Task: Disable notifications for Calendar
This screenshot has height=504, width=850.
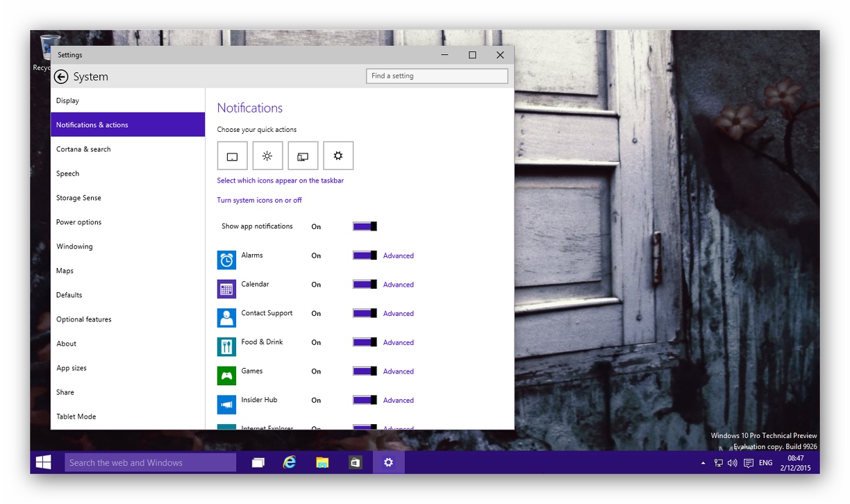Action: click(365, 285)
